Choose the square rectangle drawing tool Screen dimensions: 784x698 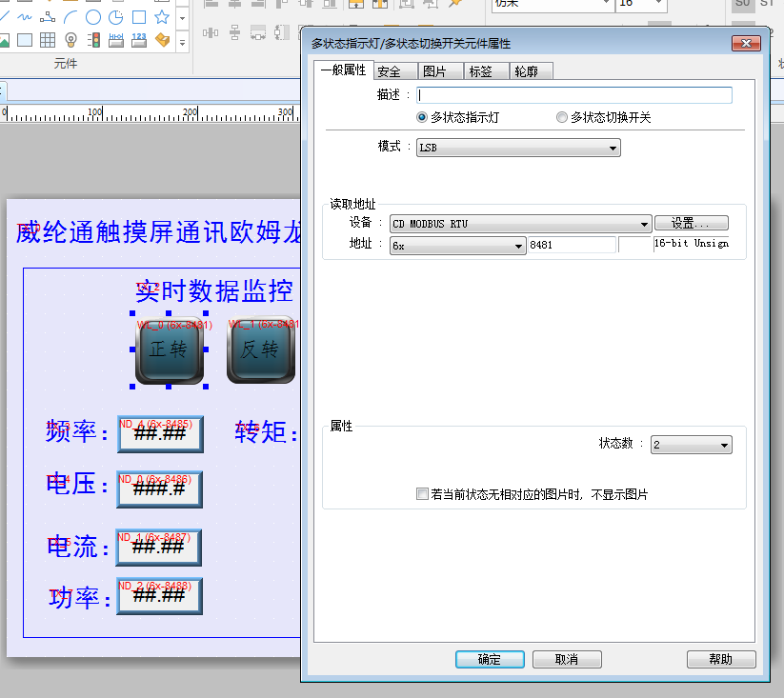point(139,17)
